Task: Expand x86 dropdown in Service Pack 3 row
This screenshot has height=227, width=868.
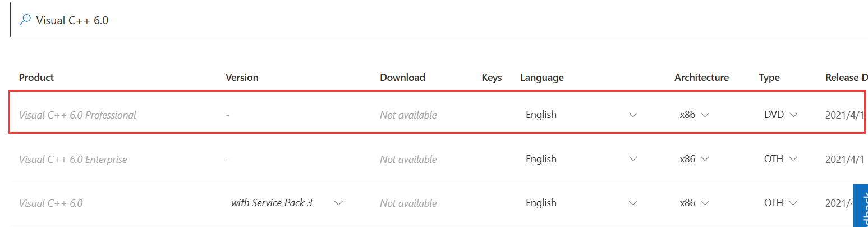Action: 695,203
